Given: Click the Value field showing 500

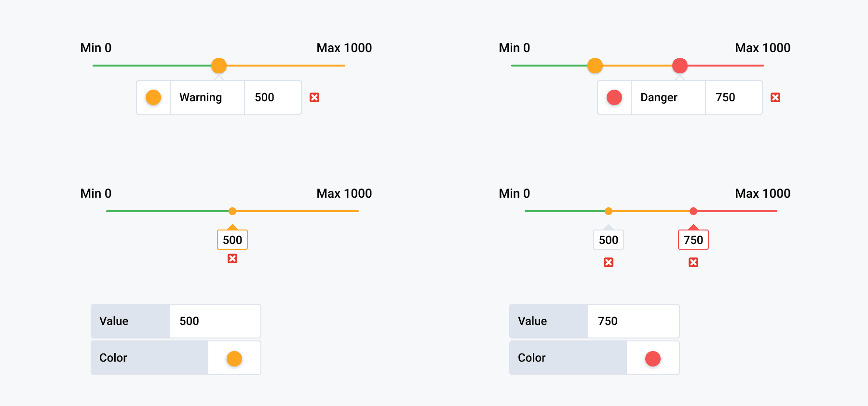Looking at the screenshot, I should [x=215, y=321].
